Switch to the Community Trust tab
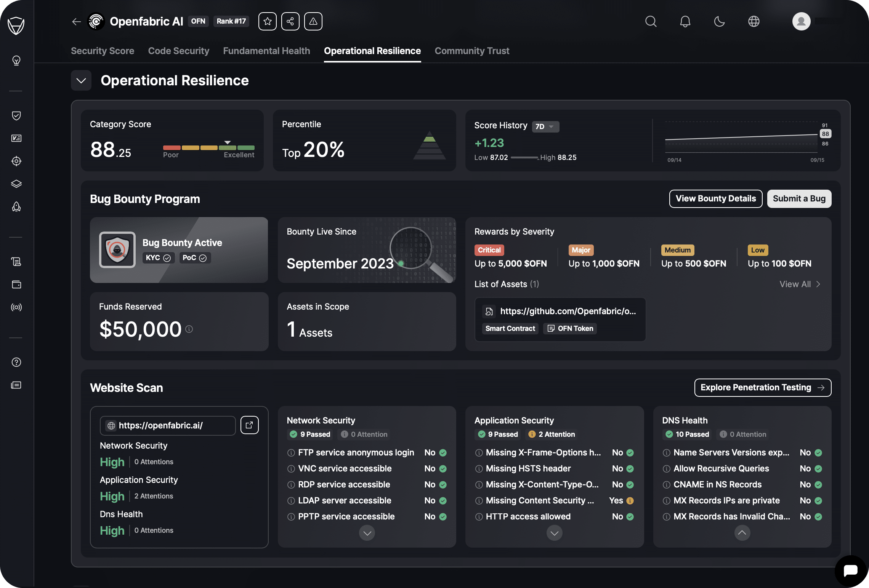Viewport: 869px width, 588px height. [x=472, y=51]
